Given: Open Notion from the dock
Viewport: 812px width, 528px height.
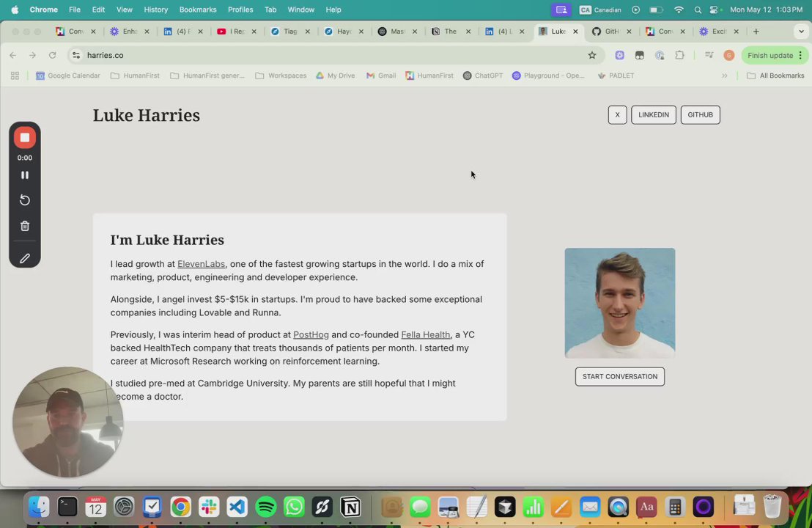Looking at the screenshot, I should 350,507.
